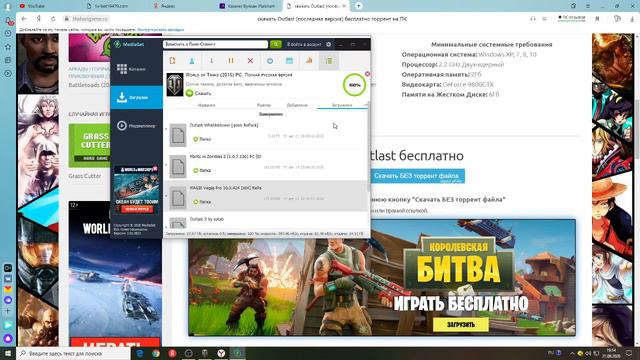The width and height of the screenshot is (640, 360).
Task: Open the Медиаплеер section in MediaGet sidebar
Action: (136, 126)
